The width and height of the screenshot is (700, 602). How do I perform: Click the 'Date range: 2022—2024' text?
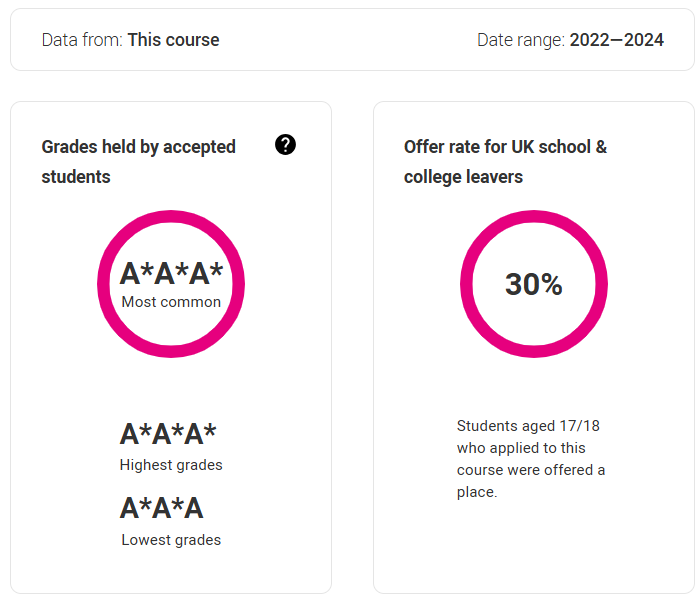pos(571,40)
